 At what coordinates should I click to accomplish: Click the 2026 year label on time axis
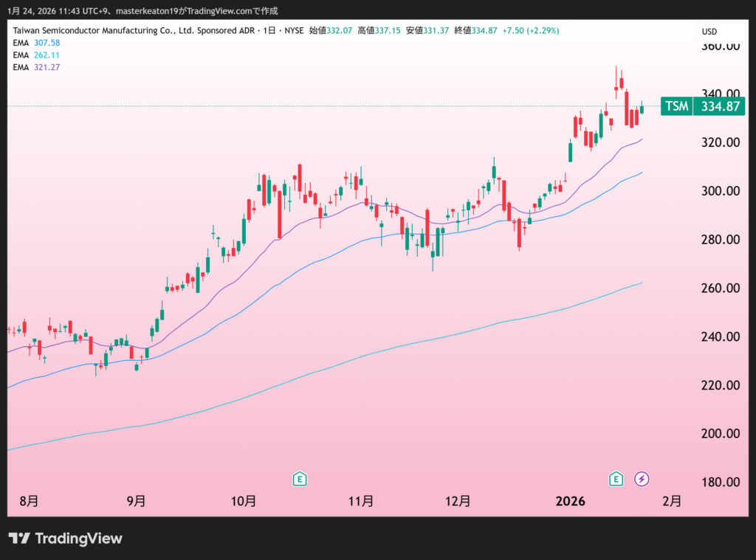[x=570, y=502]
